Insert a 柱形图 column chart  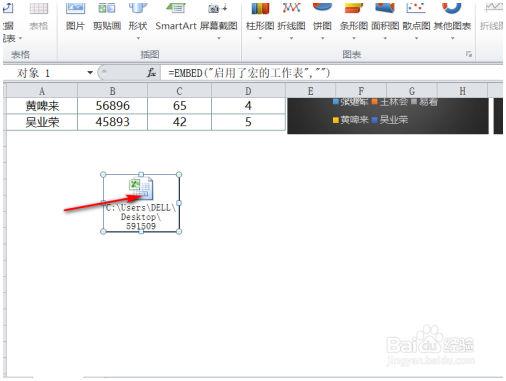(260, 20)
